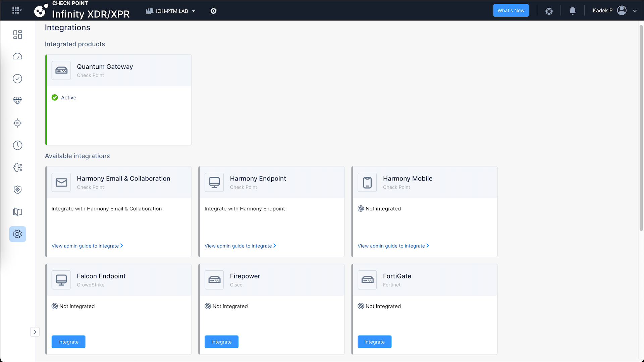The image size is (644, 362).
Task: Expand the collapsed sidebar navigation
Action: 35,332
